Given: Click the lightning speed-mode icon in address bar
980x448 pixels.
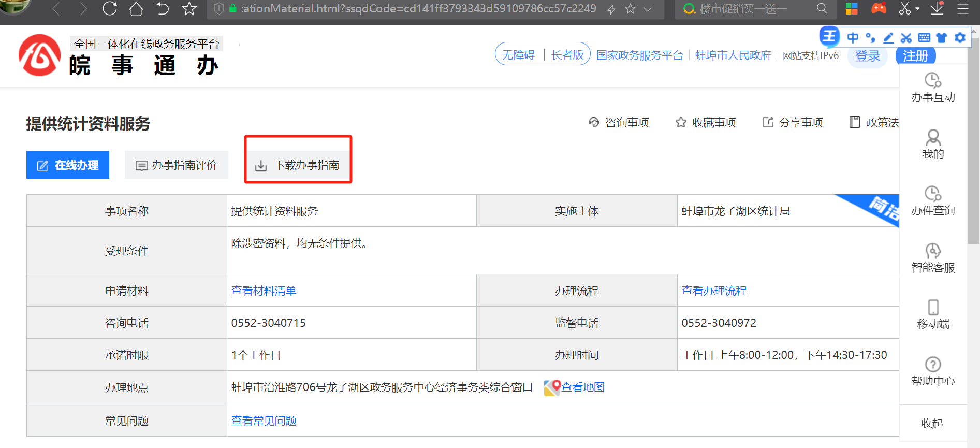Looking at the screenshot, I should click(x=611, y=9).
